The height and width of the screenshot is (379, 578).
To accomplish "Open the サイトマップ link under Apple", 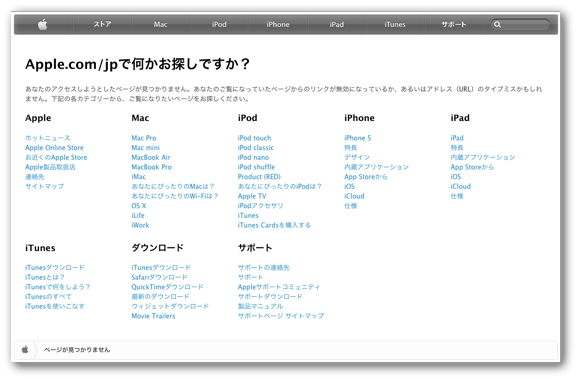I will (44, 186).
